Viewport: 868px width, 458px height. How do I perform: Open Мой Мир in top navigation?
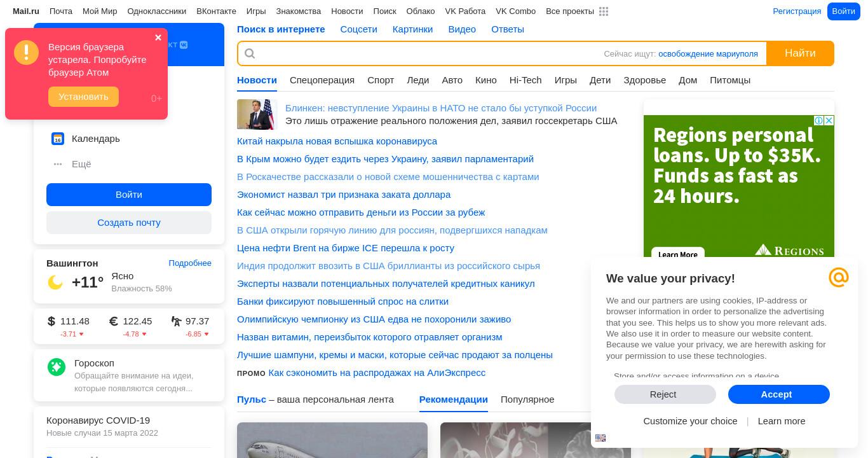(100, 11)
